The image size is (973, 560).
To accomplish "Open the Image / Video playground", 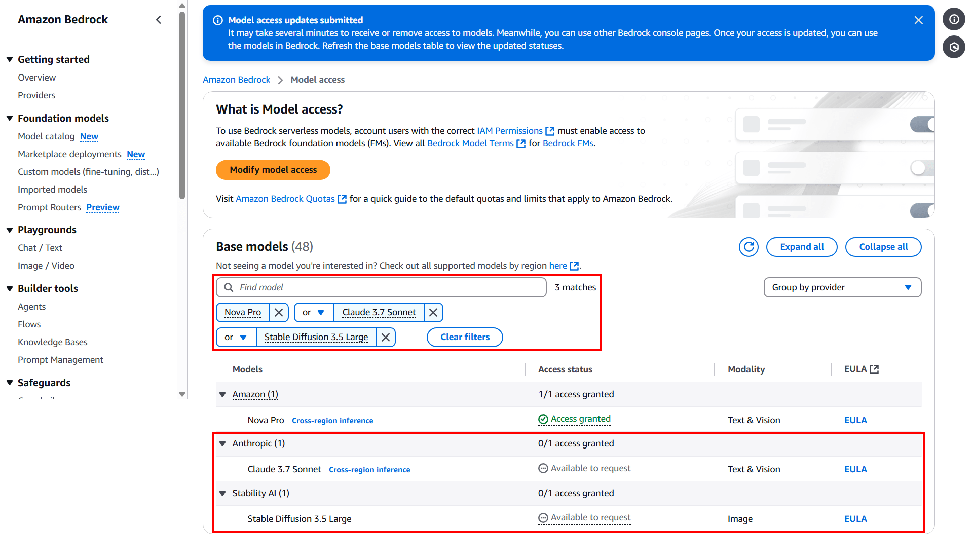I will click(46, 266).
